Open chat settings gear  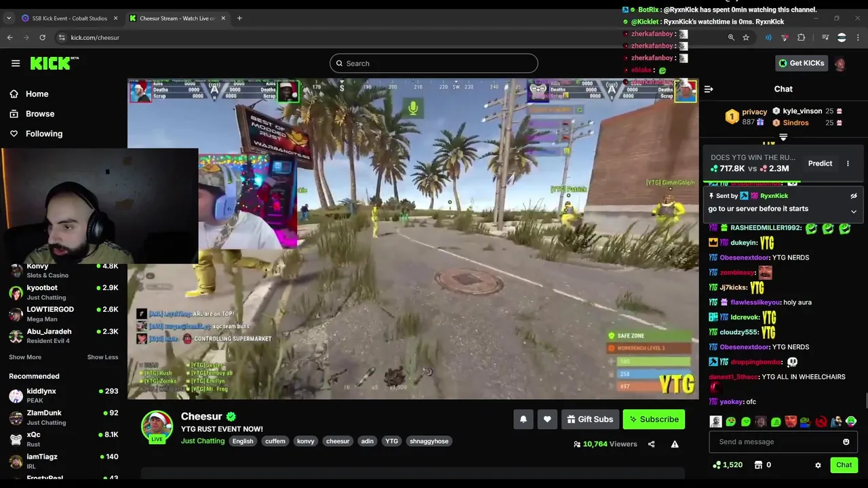point(818,465)
